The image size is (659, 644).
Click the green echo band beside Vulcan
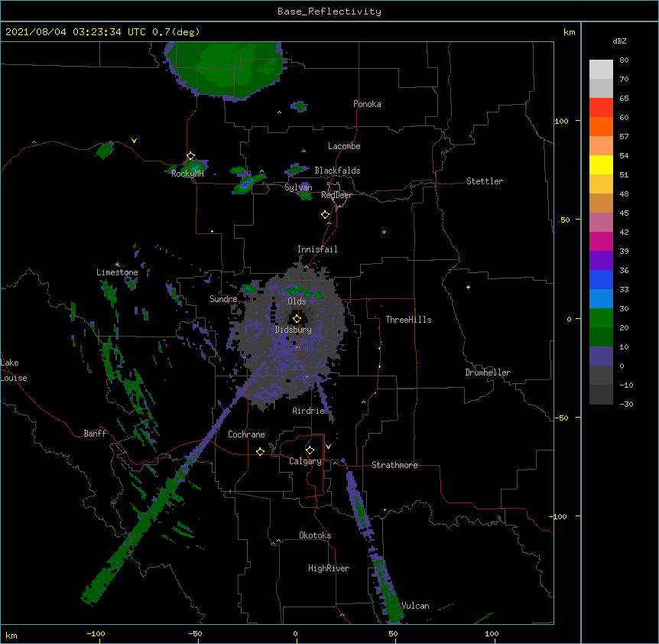point(387,588)
